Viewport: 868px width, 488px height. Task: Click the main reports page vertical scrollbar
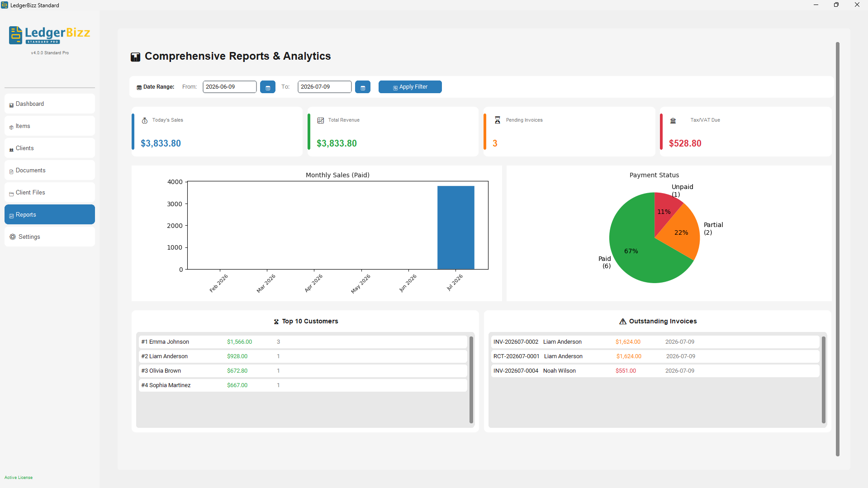[838, 249]
